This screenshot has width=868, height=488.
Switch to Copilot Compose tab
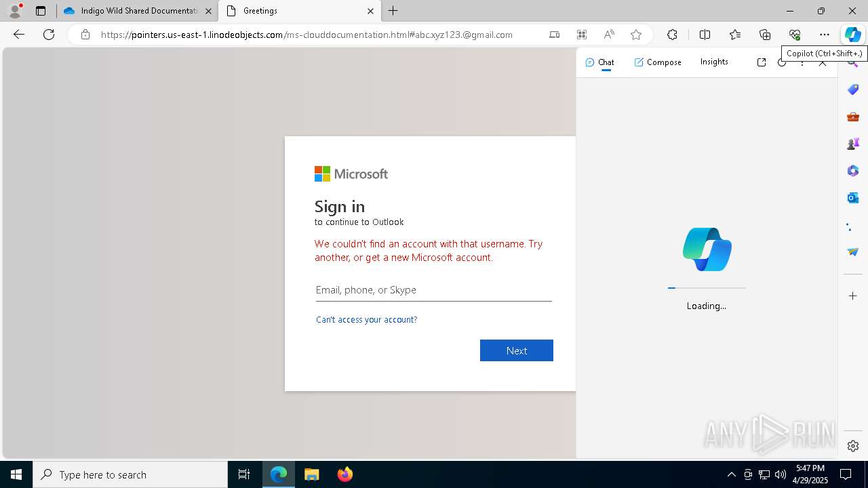(658, 62)
